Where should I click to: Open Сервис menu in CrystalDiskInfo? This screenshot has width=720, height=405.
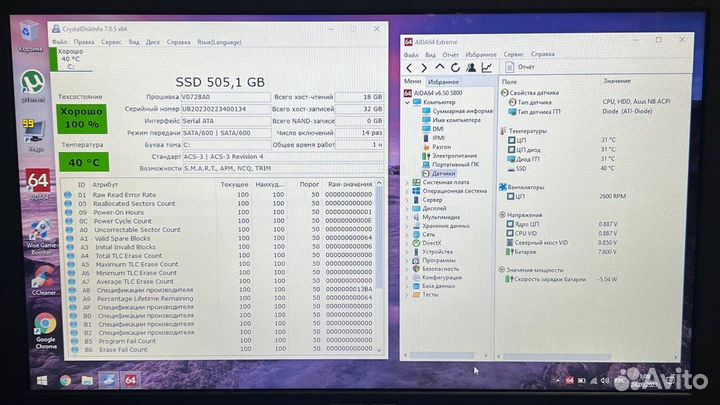[x=111, y=42]
